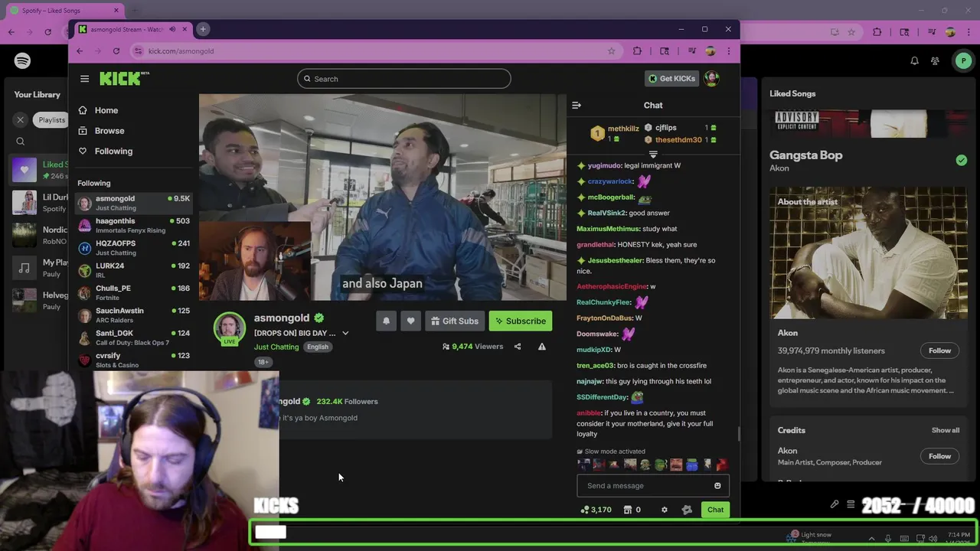Open a new tab in Kick window
Screen dimensions: 980x551
tap(203, 29)
